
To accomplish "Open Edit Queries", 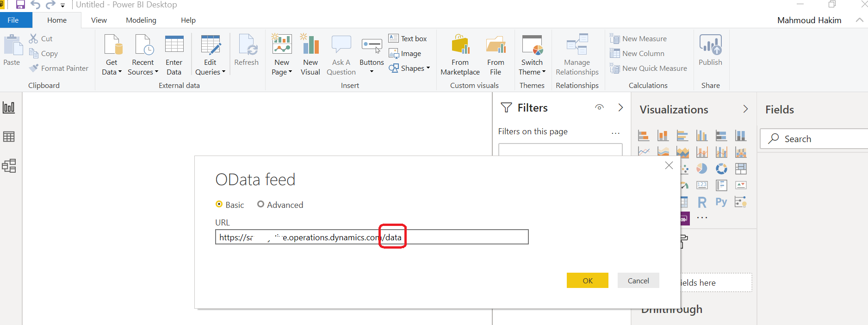I will tap(210, 55).
